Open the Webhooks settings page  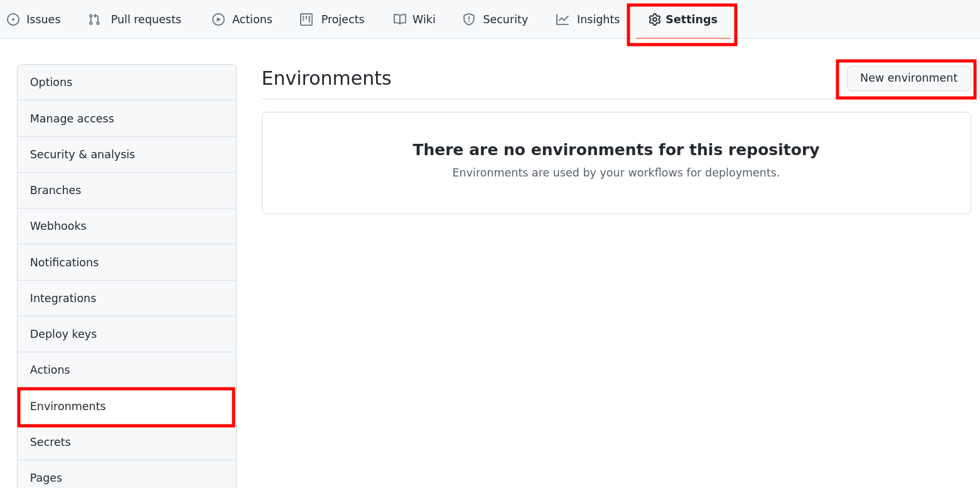pos(58,225)
